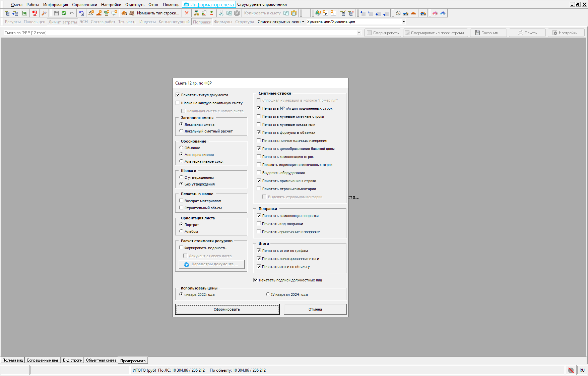Select 'Альбом' sheet orientation radio button
The image size is (588, 376).
pyautogui.click(x=181, y=231)
